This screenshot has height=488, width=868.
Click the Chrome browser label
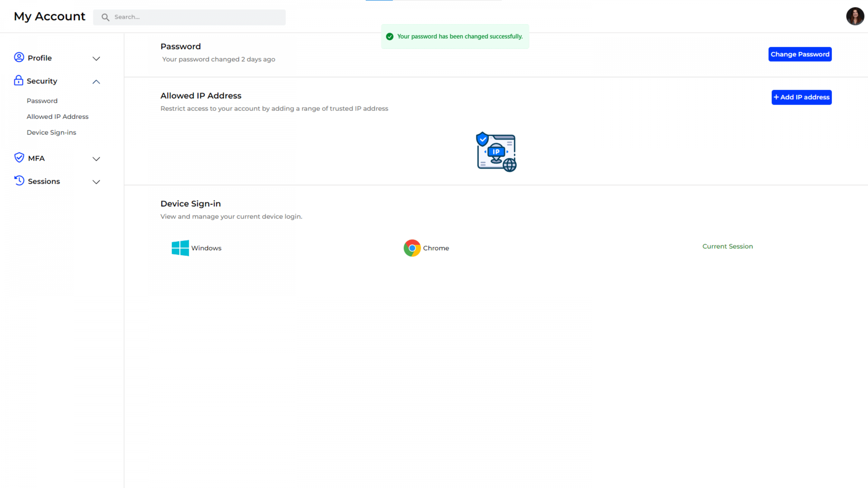(436, 248)
